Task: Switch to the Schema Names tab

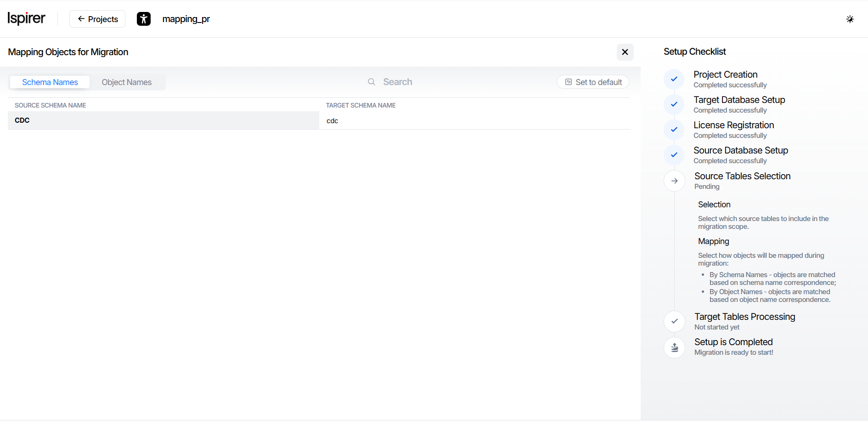Action: [50, 82]
